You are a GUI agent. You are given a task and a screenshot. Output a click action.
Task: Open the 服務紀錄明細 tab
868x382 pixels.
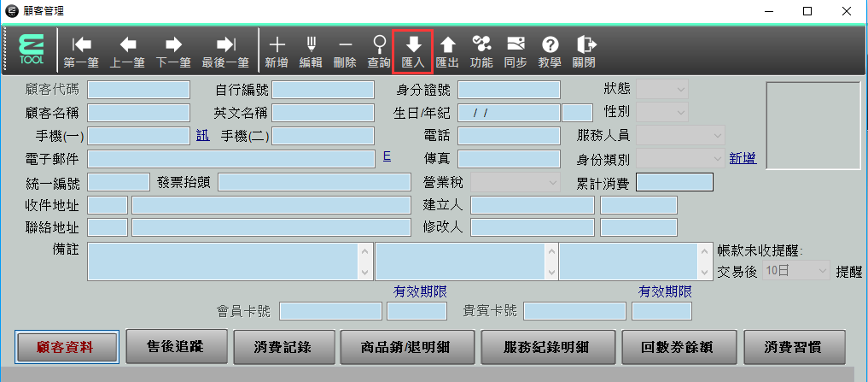point(547,346)
